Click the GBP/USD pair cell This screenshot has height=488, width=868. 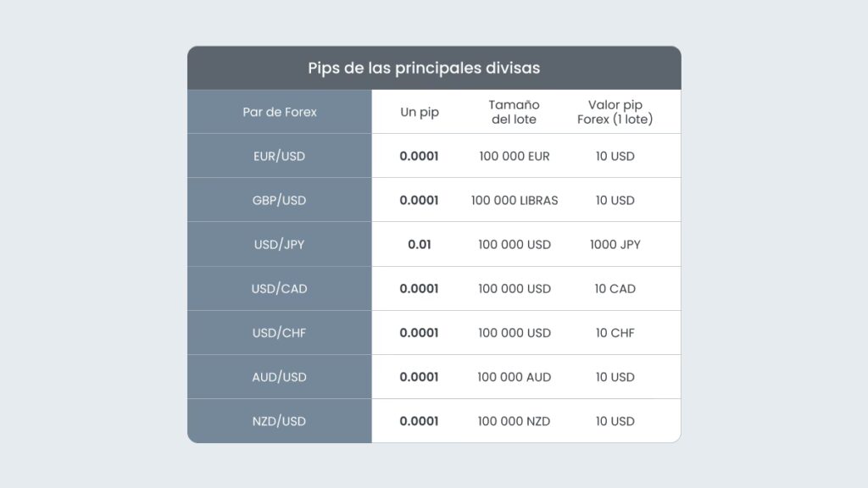click(x=280, y=201)
